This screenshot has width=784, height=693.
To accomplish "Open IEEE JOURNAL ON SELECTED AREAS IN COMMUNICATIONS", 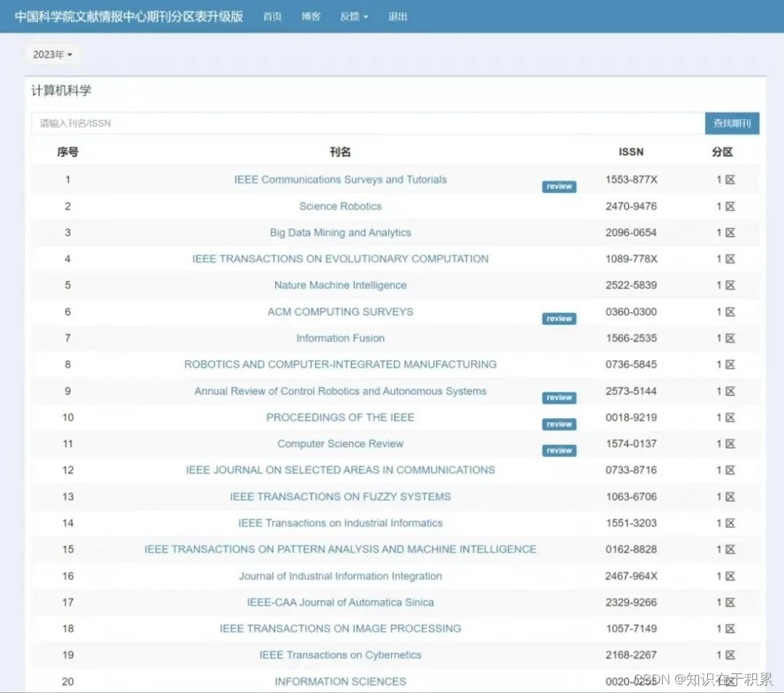I will point(340,470).
